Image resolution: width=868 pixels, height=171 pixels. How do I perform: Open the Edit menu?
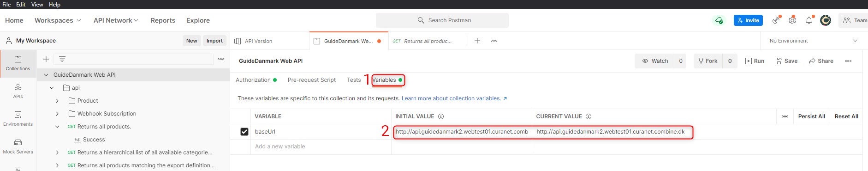tap(21, 5)
